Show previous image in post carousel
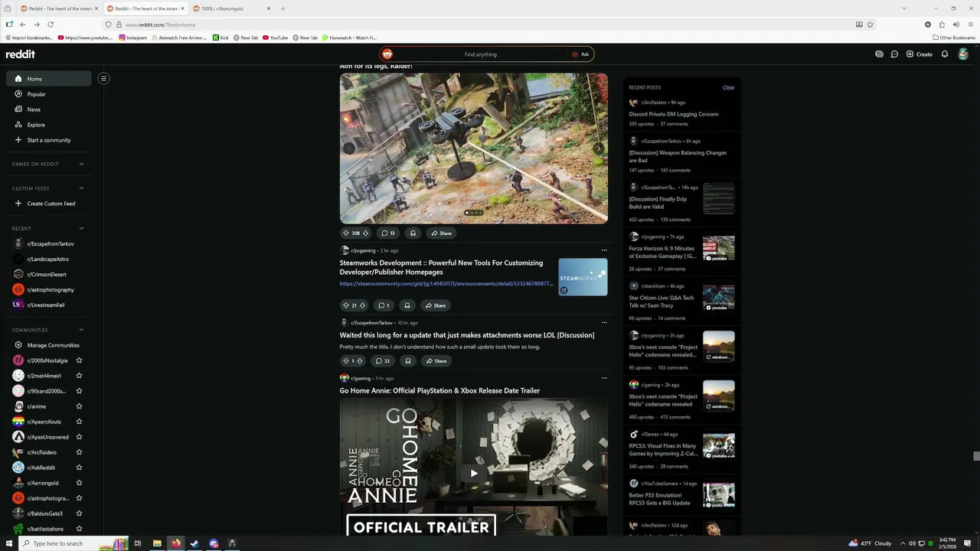The image size is (980, 551). [349, 148]
